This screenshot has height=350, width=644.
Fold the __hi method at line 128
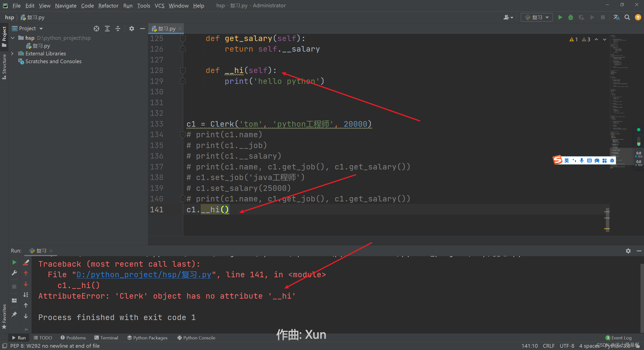click(183, 70)
